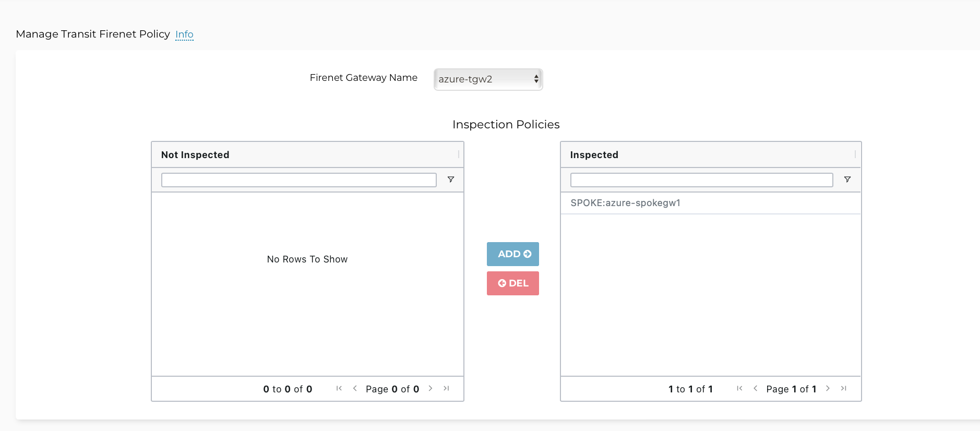Image resolution: width=980 pixels, height=431 pixels.
Task: Go to next page in Not Inspected list
Action: pyautogui.click(x=431, y=388)
